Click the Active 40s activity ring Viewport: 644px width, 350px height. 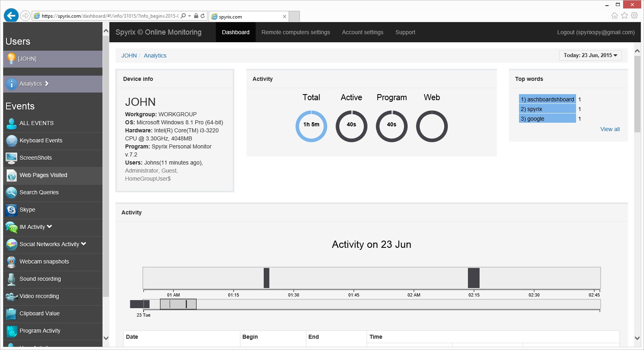coord(351,126)
